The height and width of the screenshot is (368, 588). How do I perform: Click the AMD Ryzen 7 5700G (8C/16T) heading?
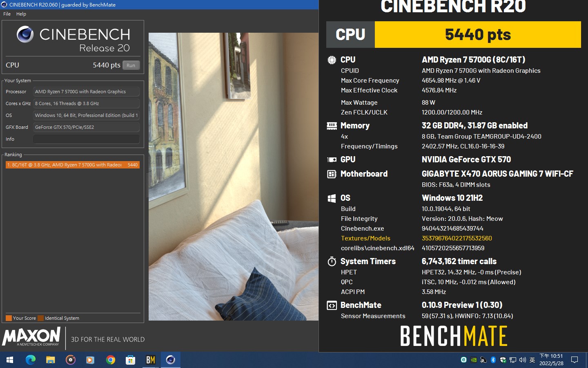point(473,60)
